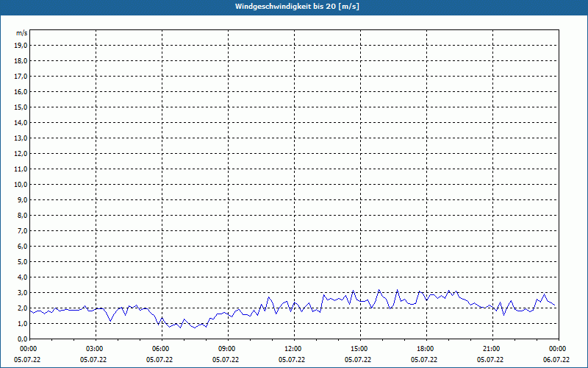This screenshot has height=368, width=588.
Task: Click the wind speed dip near 07:30
Action: pos(195,328)
